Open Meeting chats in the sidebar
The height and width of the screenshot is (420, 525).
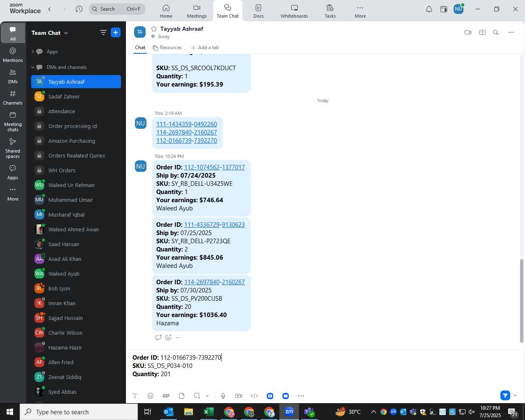click(x=13, y=121)
